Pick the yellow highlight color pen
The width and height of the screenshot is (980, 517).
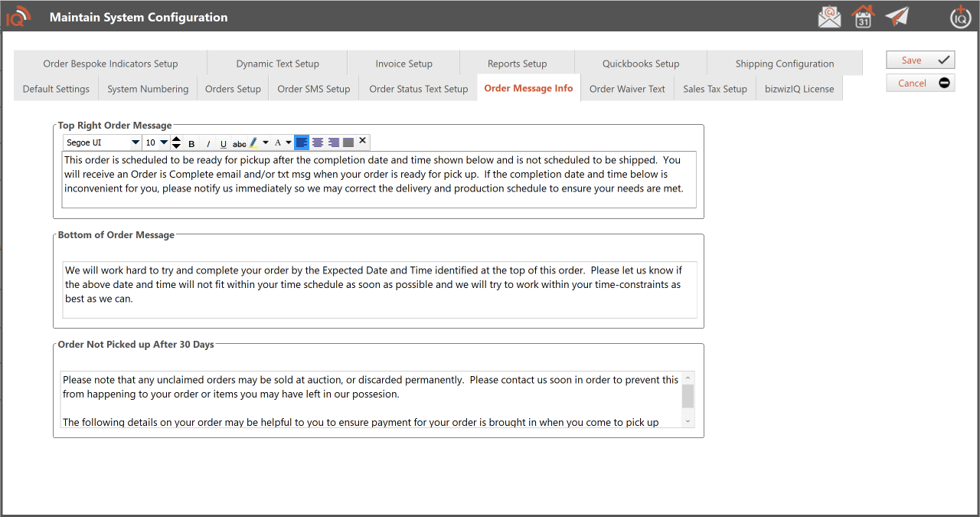coord(253,142)
